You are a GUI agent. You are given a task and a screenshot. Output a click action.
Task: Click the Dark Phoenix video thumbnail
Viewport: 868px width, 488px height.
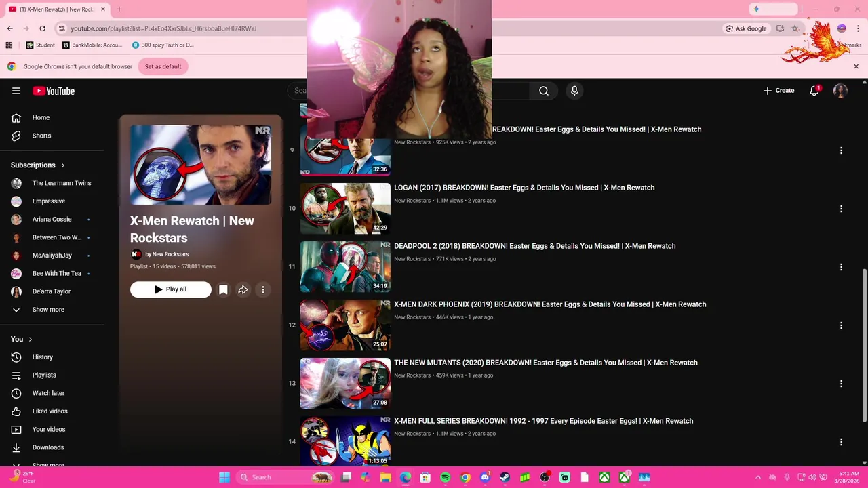[345, 325]
